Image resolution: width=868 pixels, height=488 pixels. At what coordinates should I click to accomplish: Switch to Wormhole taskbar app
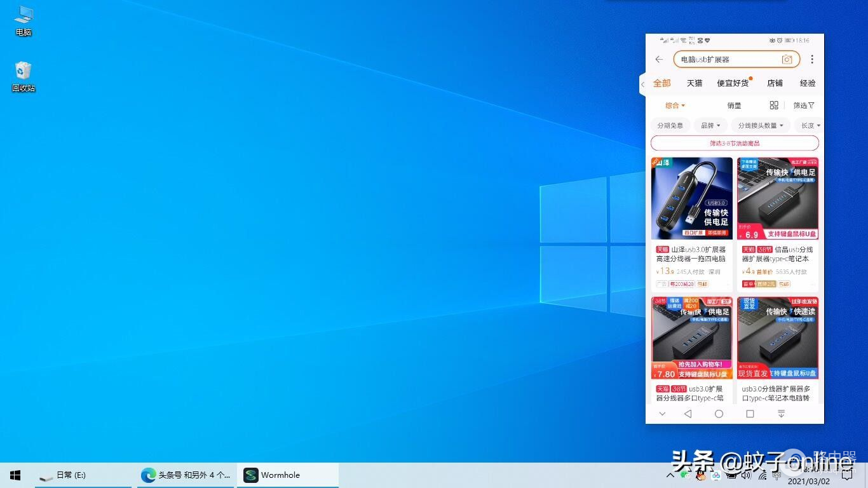tap(288, 475)
